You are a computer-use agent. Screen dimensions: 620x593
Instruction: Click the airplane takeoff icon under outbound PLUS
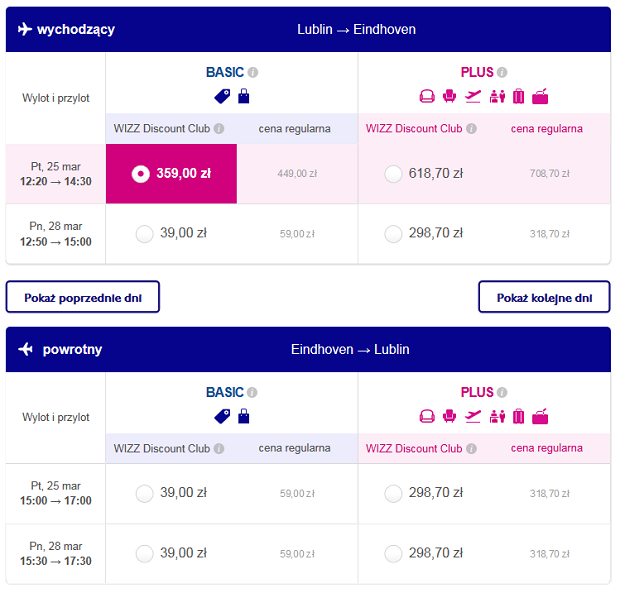[473, 96]
